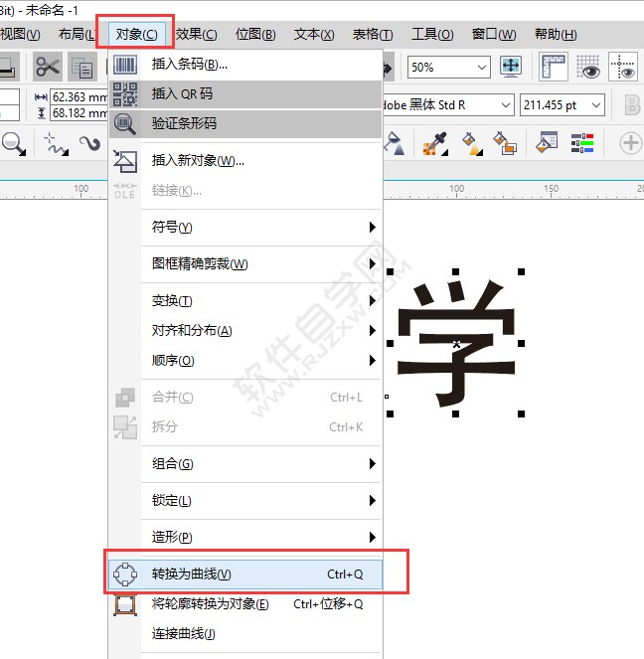The image size is (644, 659).
Task: Select the Interactive fill bucket tool
Action: (472, 143)
